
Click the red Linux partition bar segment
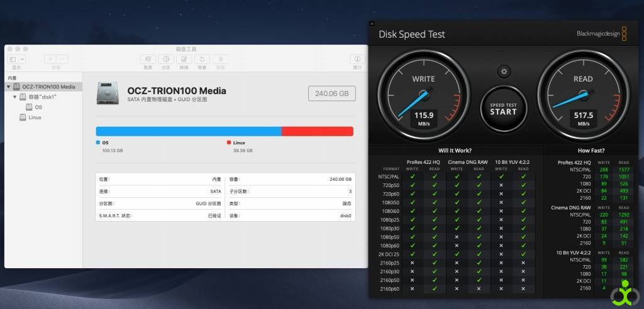tap(318, 131)
